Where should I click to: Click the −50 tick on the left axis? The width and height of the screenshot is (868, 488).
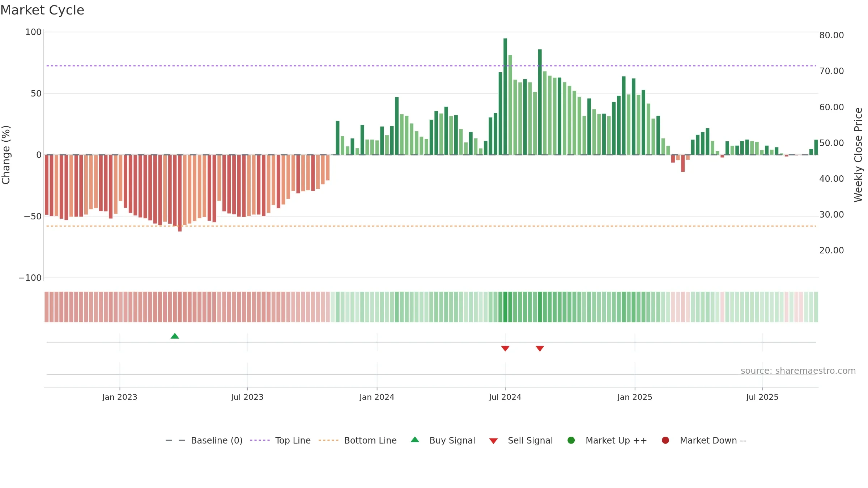coord(33,217)
